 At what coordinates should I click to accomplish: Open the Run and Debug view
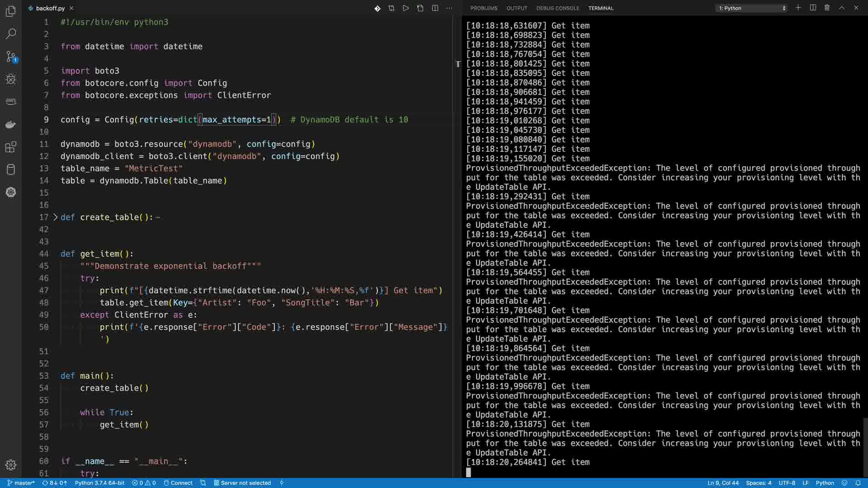11,80
